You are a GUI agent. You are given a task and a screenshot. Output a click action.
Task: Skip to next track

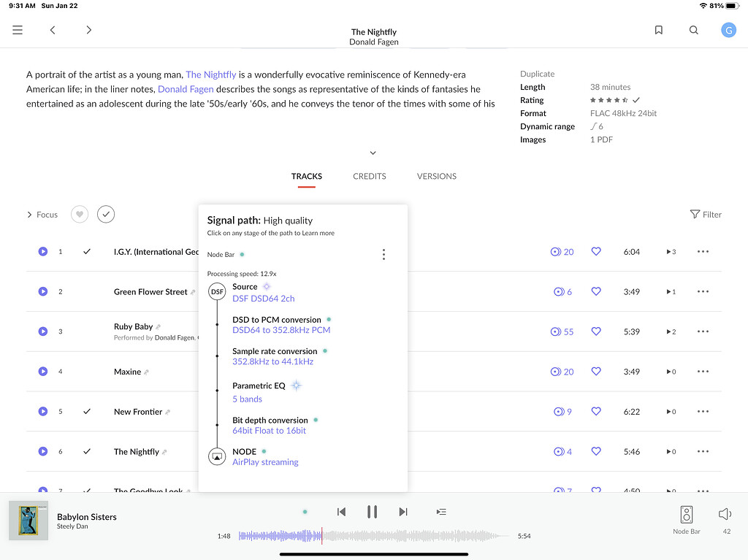point(403,512)
